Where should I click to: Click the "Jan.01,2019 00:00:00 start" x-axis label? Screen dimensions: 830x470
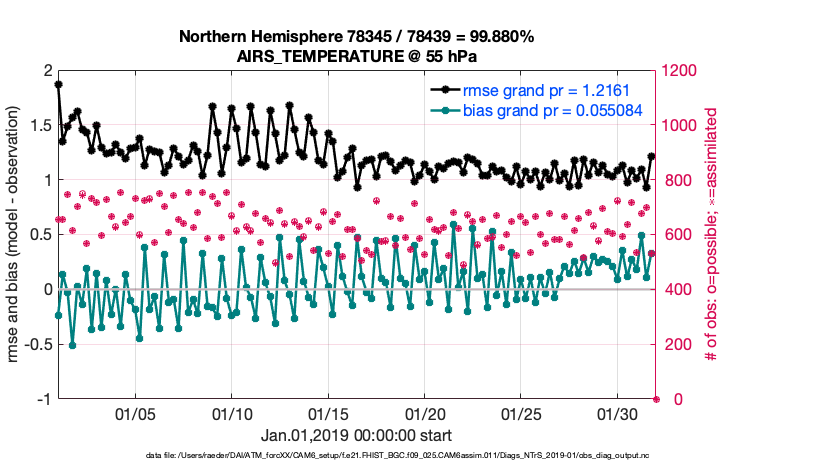tap(356, 435)
